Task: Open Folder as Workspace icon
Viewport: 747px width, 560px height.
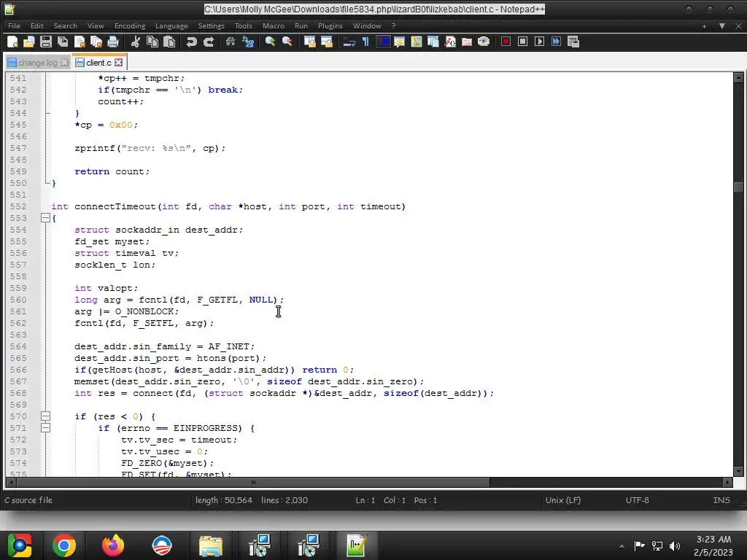Action: click(467, 42)
